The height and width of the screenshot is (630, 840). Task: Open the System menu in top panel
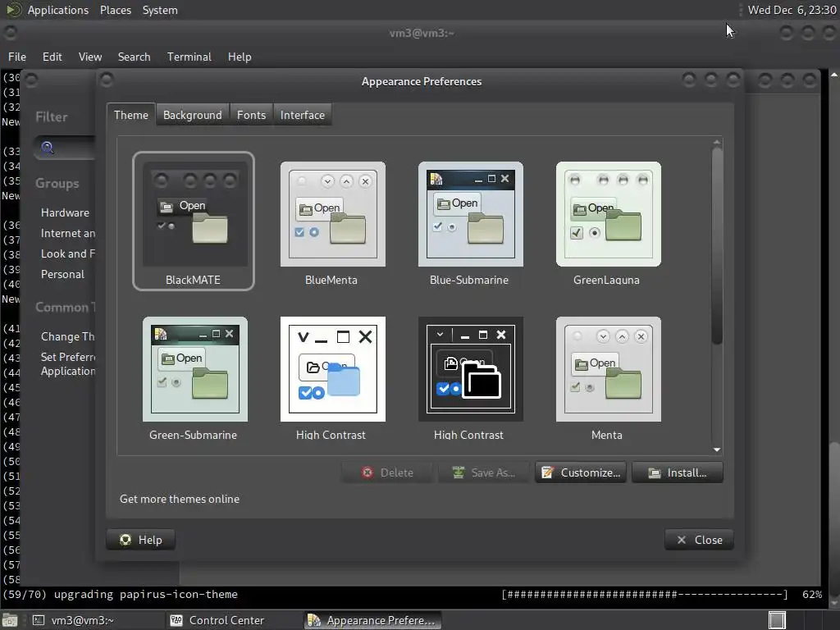160,10
